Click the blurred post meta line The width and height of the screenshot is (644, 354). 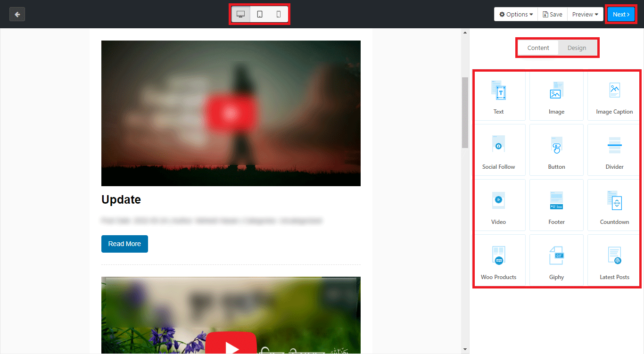[x=212, y=221]
